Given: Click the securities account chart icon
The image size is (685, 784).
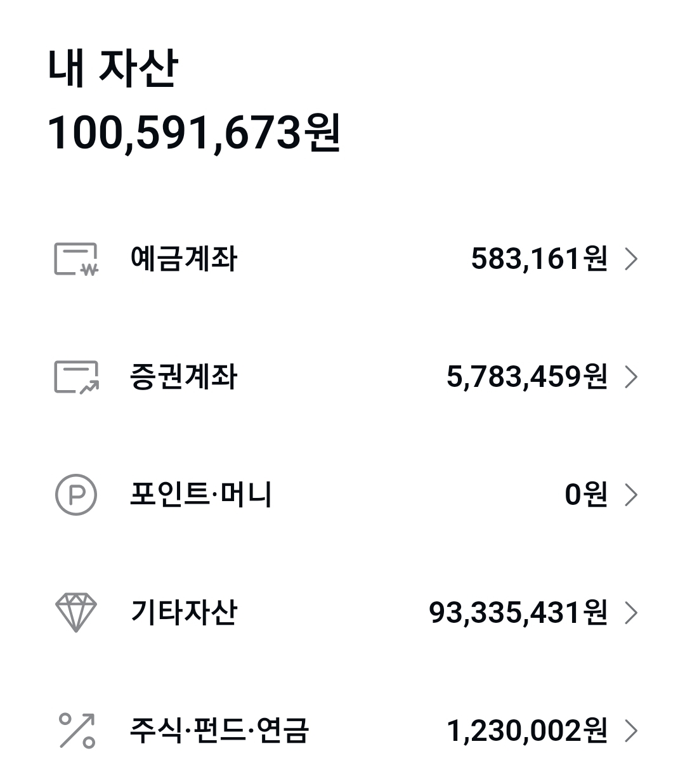Looking at the screenshot, I should click(x=76, y=377).
